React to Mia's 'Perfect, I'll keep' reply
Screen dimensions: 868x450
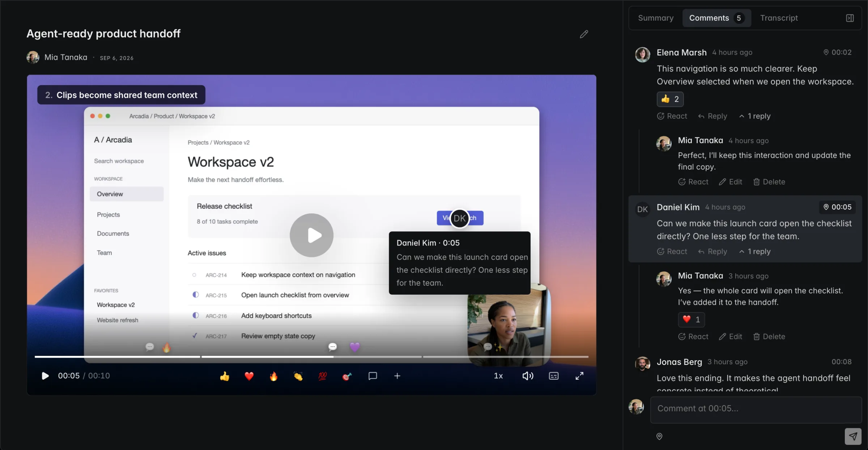point(693,182)
